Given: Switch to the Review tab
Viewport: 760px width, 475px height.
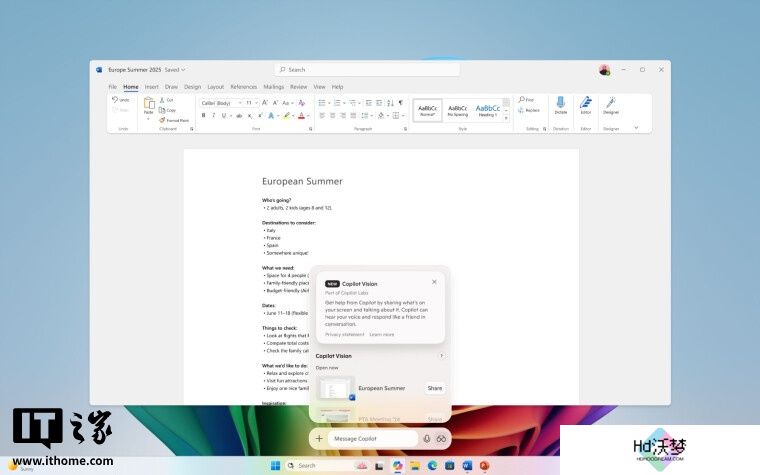Looking at the screenshot, I should (x=299, y=87).
